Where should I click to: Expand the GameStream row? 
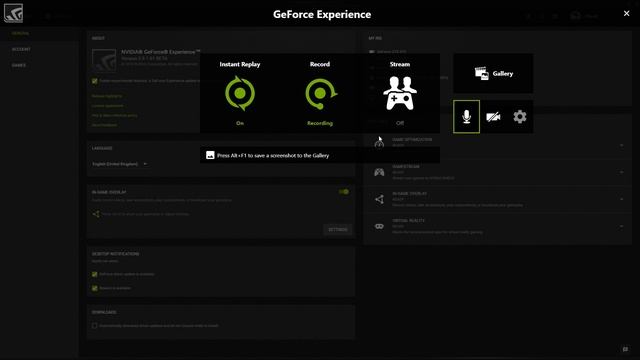tap(622, 172)
